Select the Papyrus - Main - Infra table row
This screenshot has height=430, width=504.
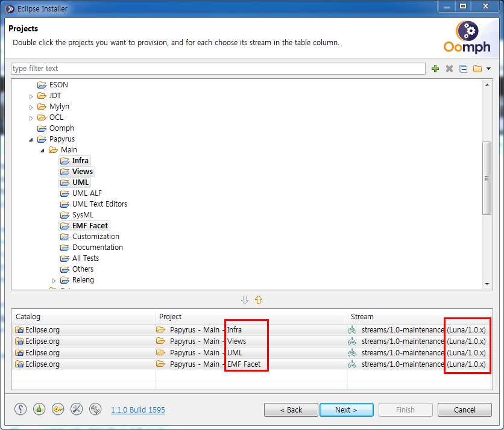pos(251,330)
